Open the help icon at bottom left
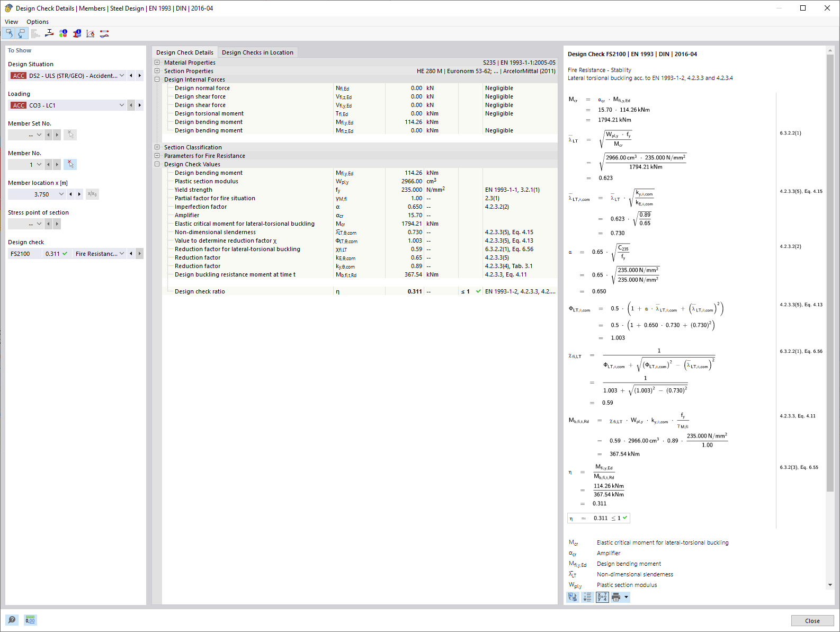This screenshot has width=840, height=632. pos(12,619)
